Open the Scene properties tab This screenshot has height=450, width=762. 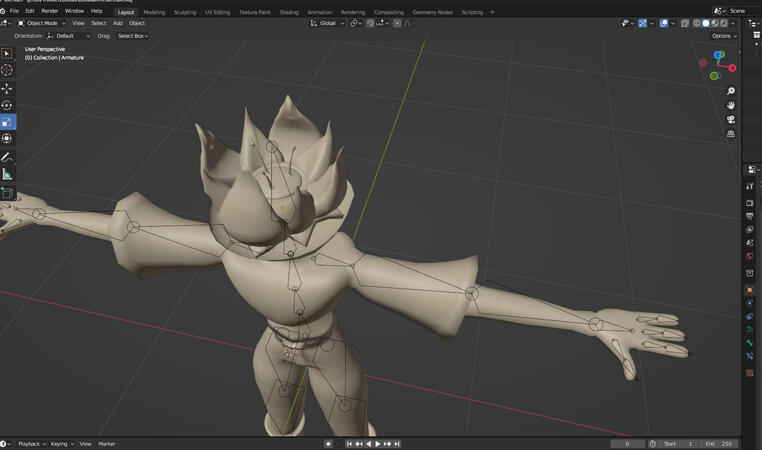pos(750,242)
